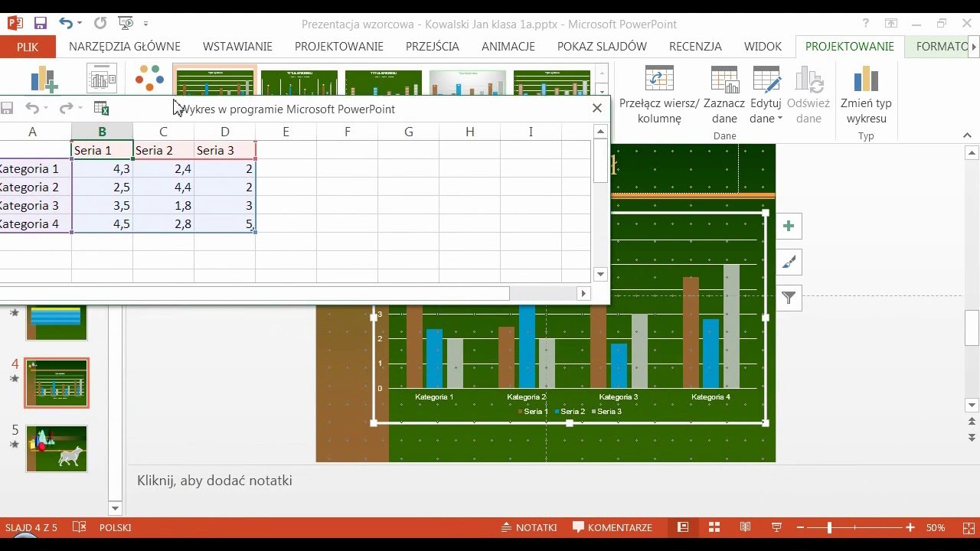Expand the chart styles gallery

tap(602, 92)
